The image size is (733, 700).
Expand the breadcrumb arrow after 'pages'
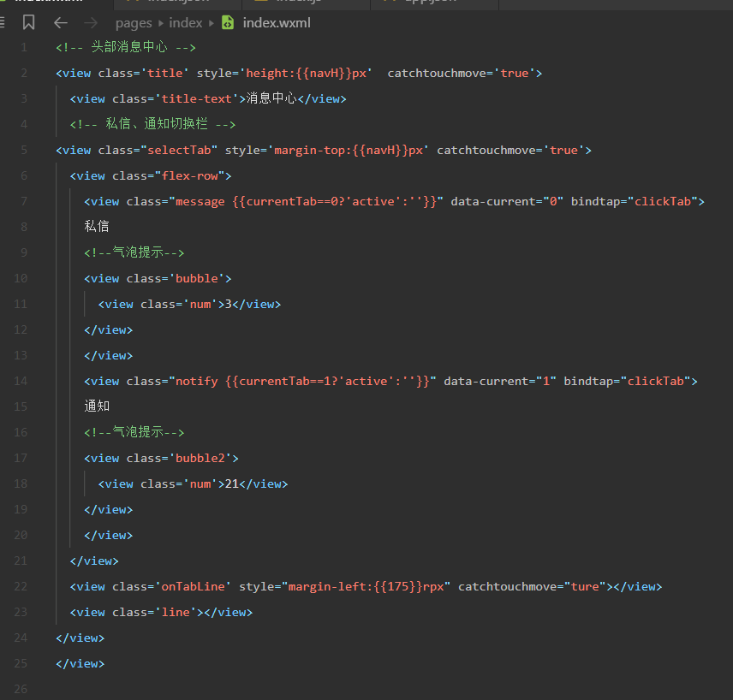coord(161,23)
